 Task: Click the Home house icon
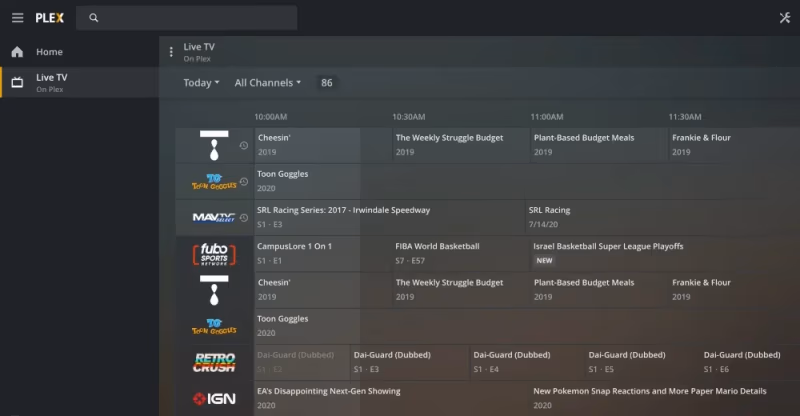(17, 52)
